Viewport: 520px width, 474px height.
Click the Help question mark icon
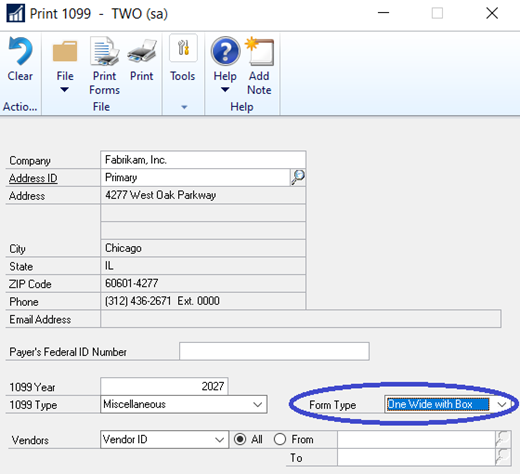[x=225, y=51]
